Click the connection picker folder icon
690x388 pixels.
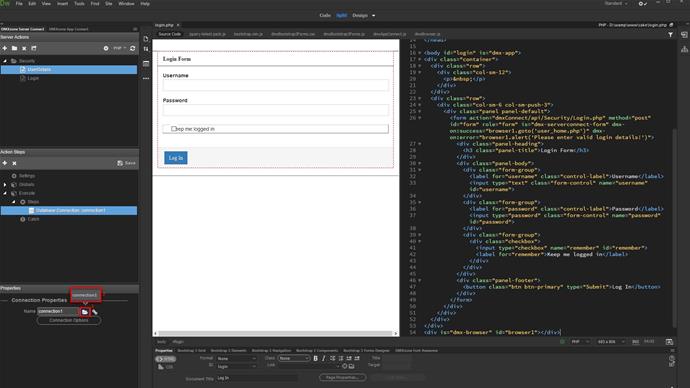coord(85,312)
